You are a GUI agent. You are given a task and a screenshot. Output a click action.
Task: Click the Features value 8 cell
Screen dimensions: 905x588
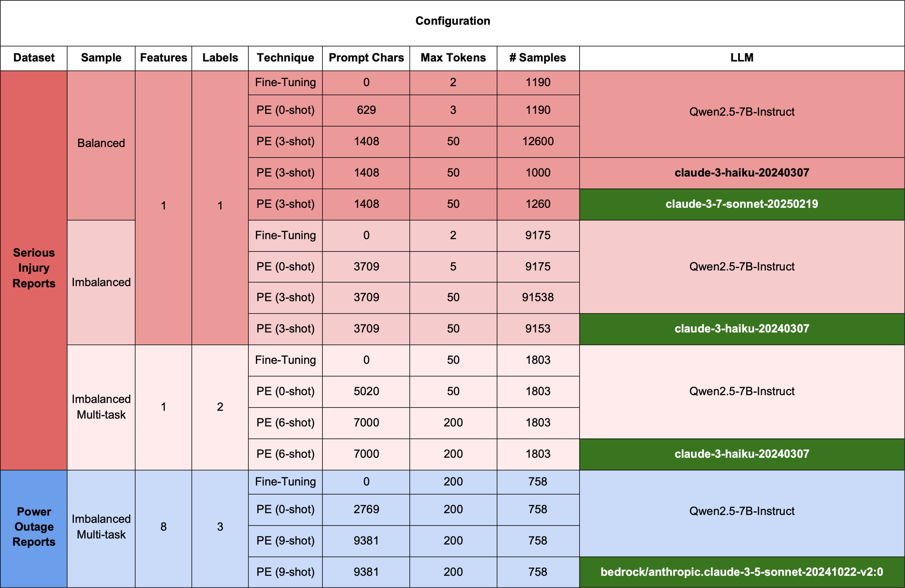pos(163,526)
